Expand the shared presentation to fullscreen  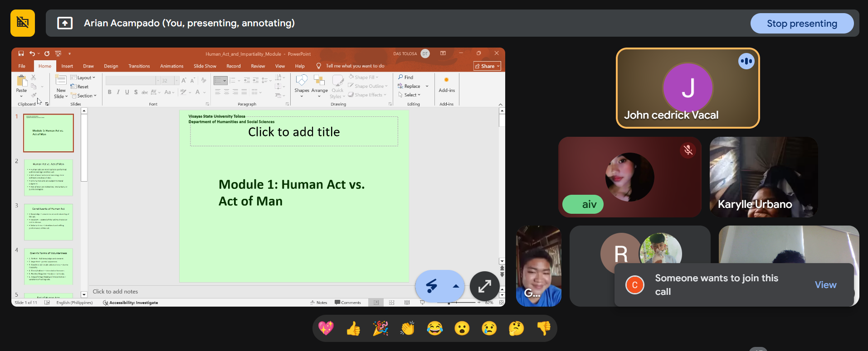[x=484, y=286]
